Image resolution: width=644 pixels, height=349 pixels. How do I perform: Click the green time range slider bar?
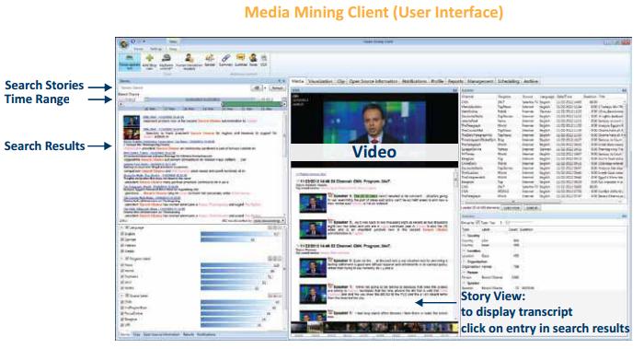253,104
